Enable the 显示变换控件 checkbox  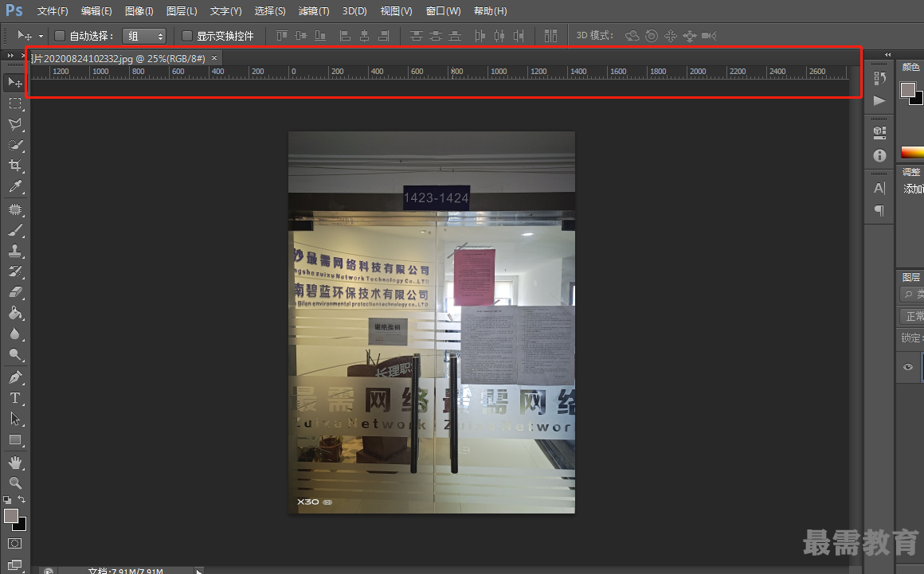pos(187,36)
